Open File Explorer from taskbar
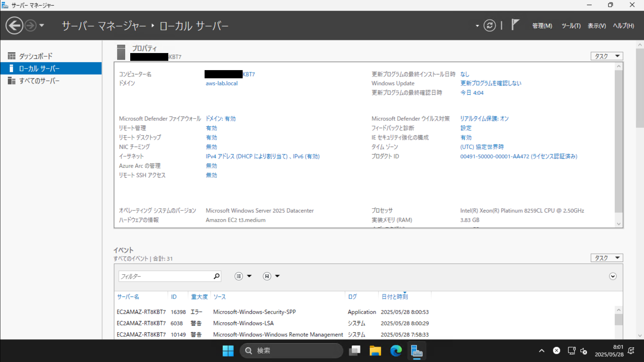Screen dimensions: 644x362 [x=375, y=351]
